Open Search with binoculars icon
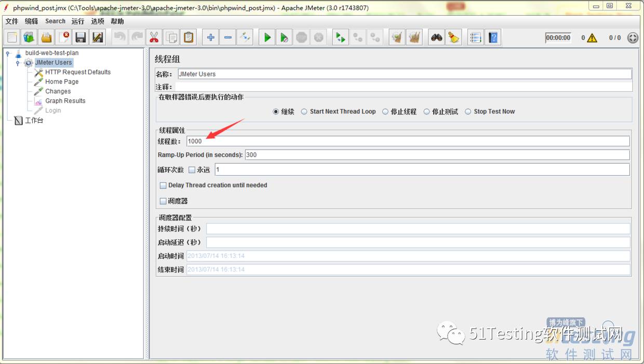This screenshot has height=364, width=644. [437, 37]
